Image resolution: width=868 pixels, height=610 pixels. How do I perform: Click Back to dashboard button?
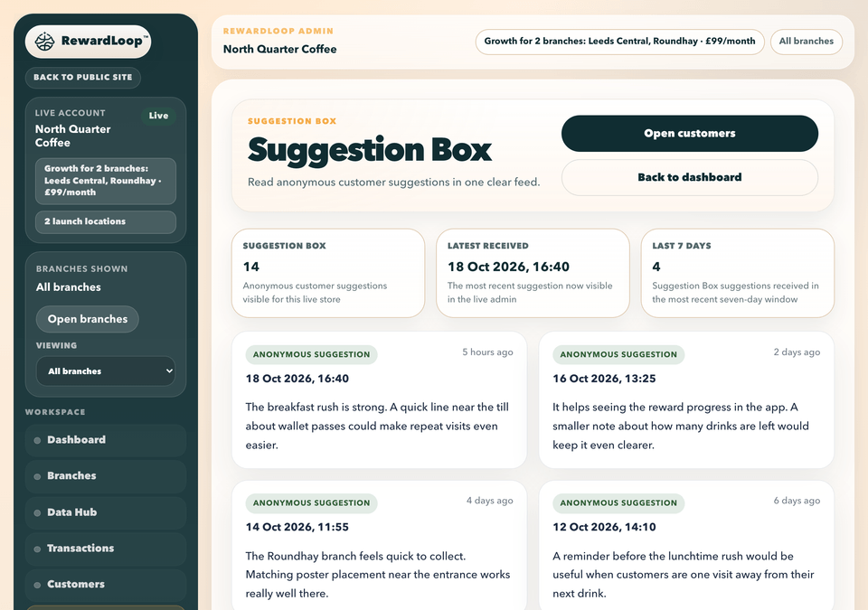[690, 178]
